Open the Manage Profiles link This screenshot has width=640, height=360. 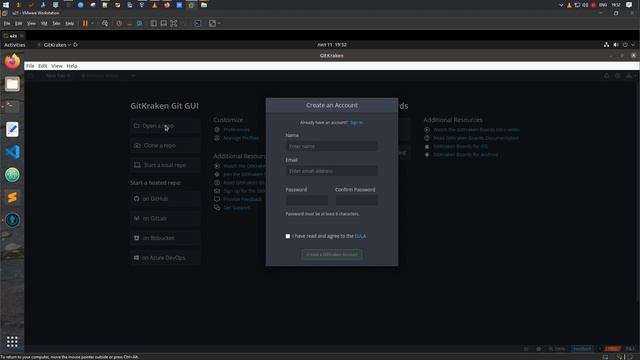point(241,138)
